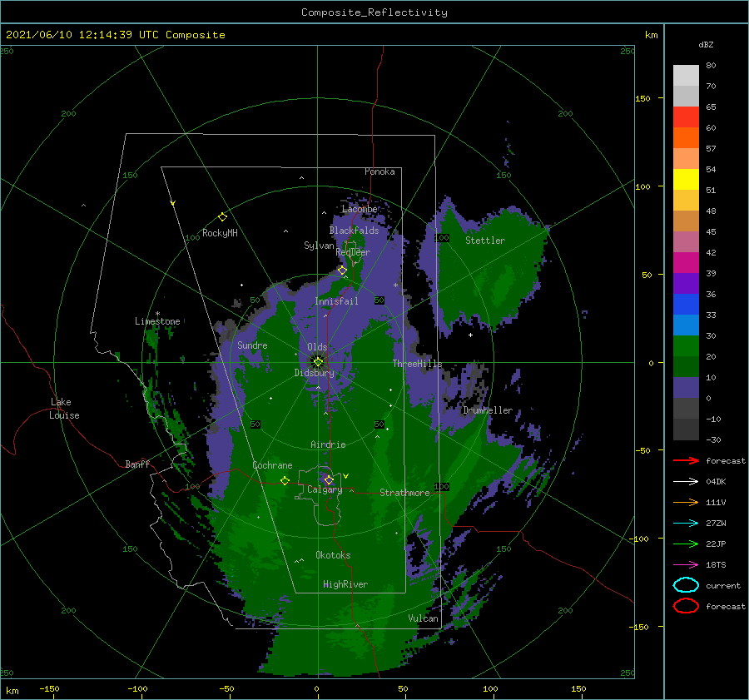Viewport: 749px width, 700px height.
Task: Pick the slate purple swatch between 10 and 0 dBZ
Action: pos(686,388)
